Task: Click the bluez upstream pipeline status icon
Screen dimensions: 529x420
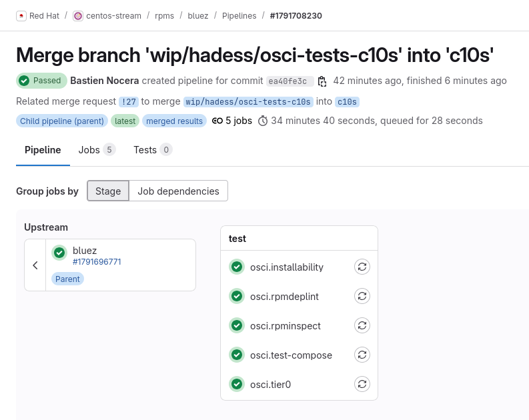Action: pos(59,253)
